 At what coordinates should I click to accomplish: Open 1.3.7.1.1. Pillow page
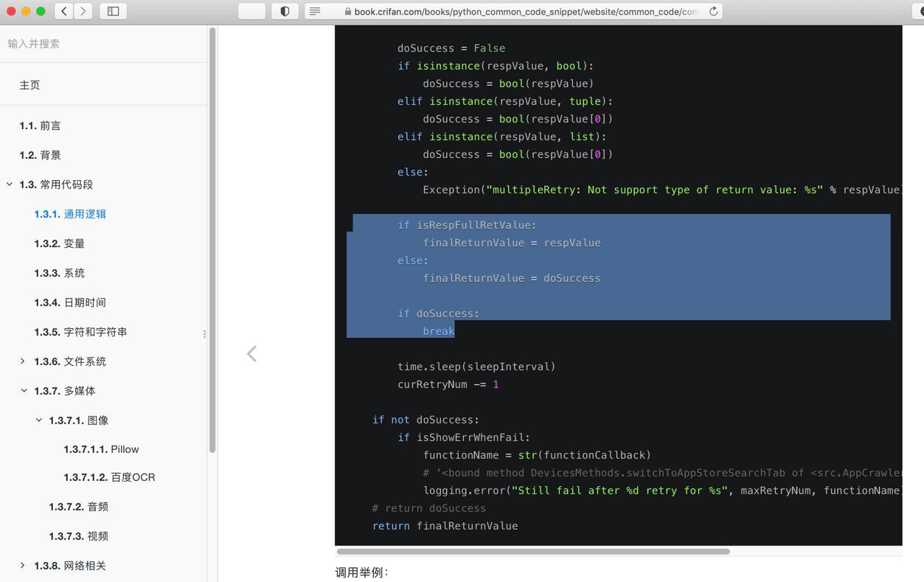pos(102,449)
